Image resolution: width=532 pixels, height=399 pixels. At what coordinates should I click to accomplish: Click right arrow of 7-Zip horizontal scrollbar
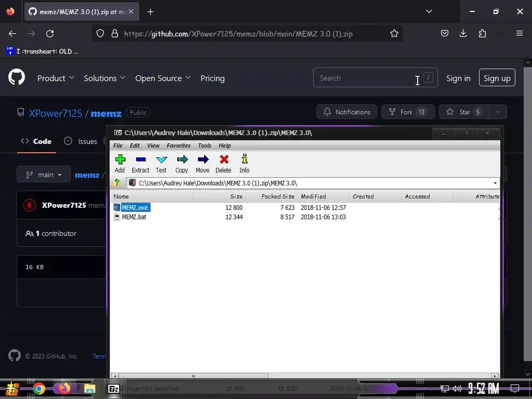point(495,376)
